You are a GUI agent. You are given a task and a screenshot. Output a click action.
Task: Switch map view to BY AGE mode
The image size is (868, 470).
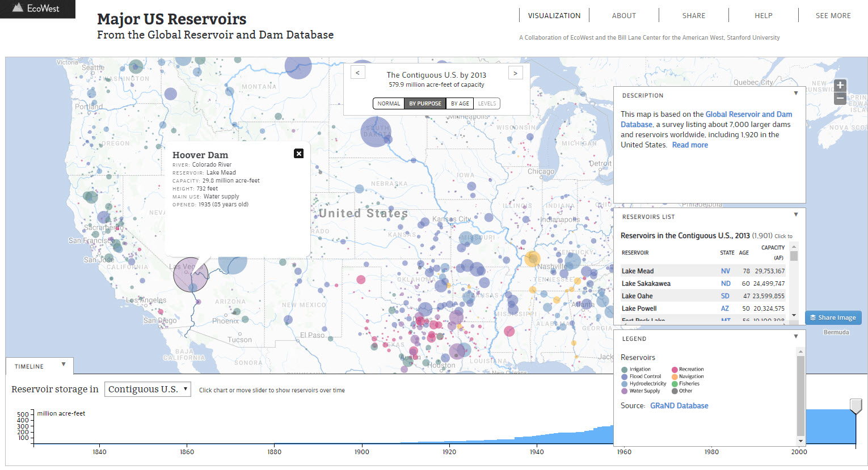tap(460, 103)
